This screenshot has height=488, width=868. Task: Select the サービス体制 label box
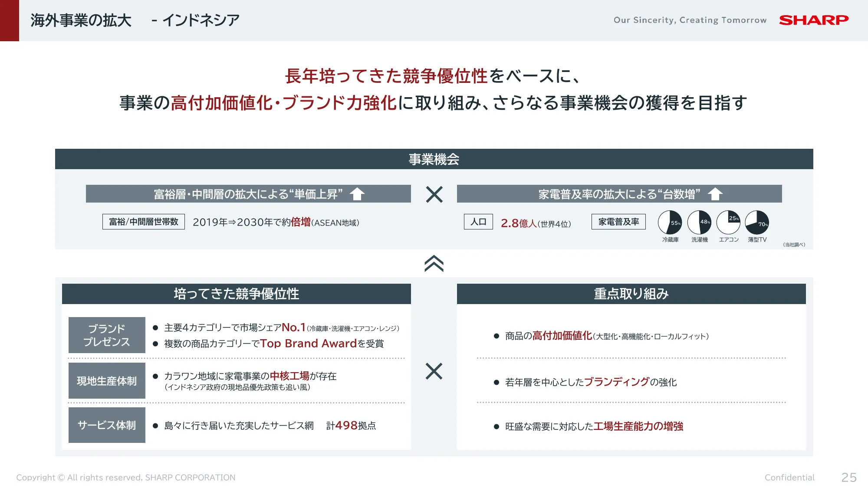107,425
